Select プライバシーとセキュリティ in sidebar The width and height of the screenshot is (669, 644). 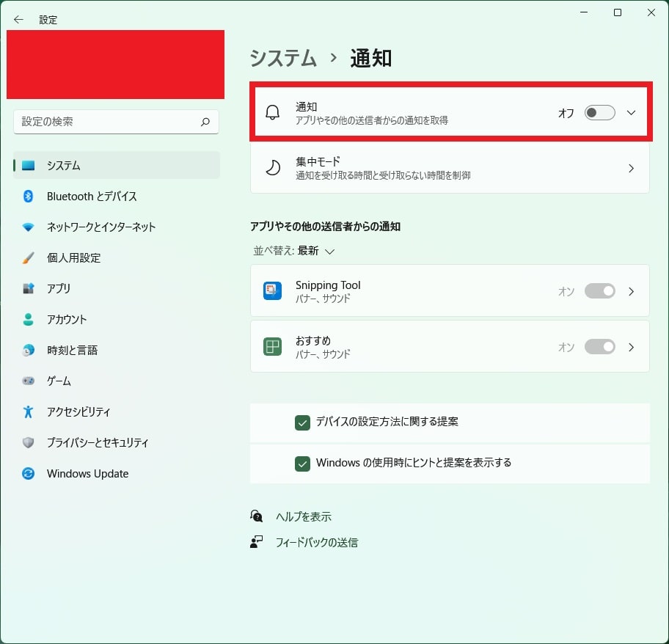117,442
